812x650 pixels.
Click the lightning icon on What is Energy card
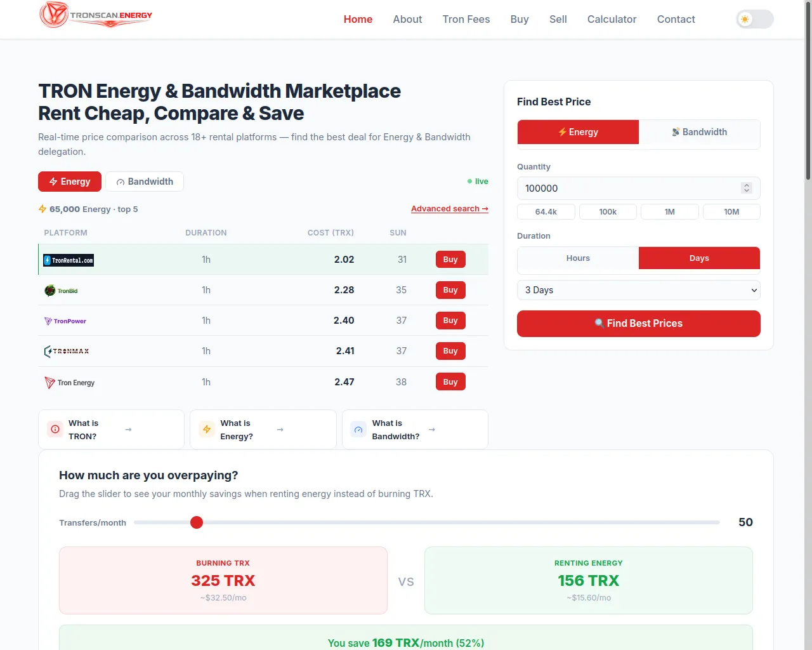207,430
